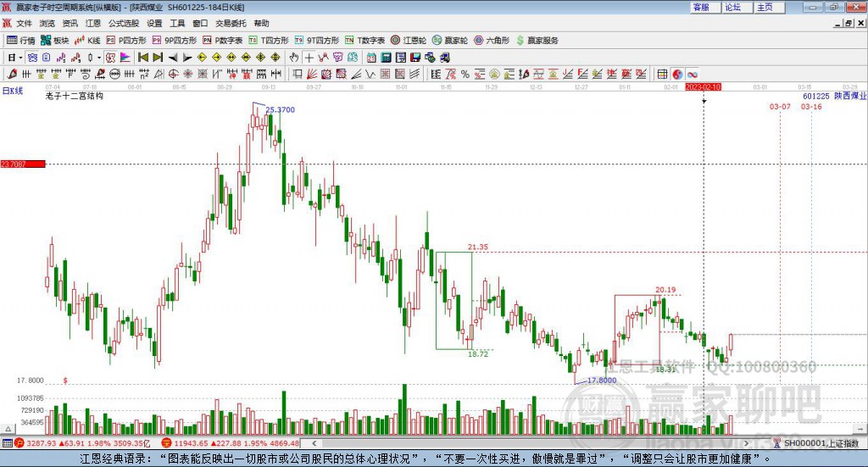Expand the 日 period dropdown arrow
The image size is (868, 467).
(x=20, y=58)
